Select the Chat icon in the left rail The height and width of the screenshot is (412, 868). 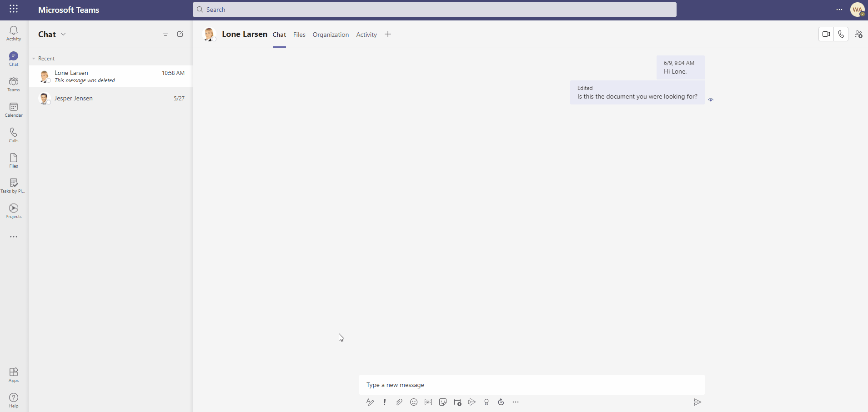[x=14, y=59]
